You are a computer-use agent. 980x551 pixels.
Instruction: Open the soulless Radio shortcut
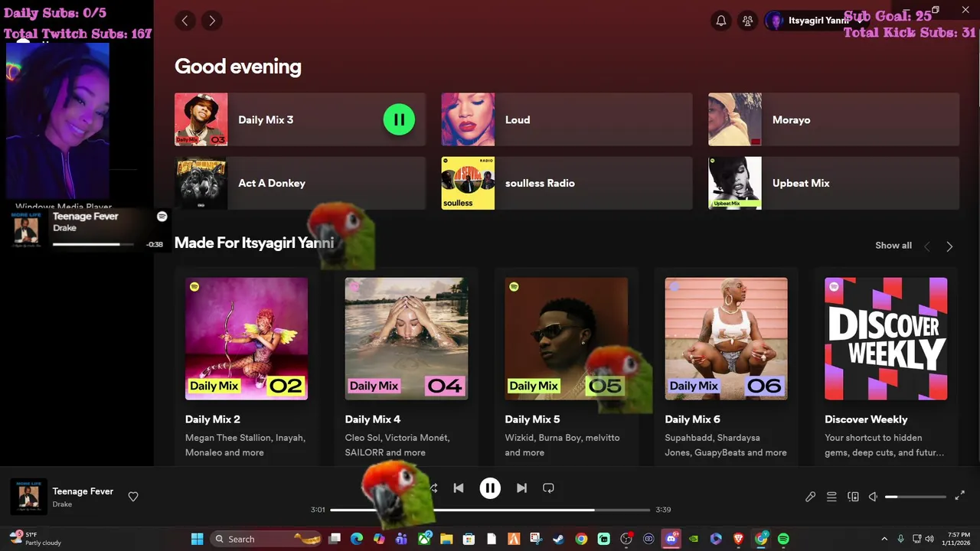coord(567,183)
